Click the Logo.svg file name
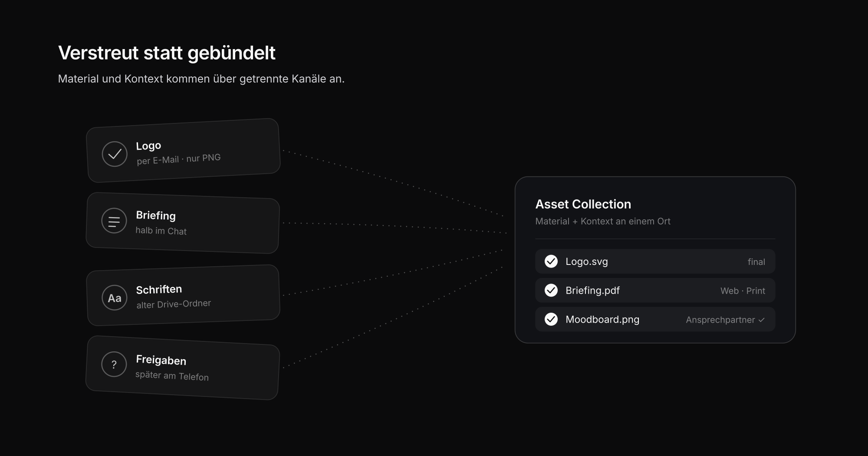 pos(587,261)
